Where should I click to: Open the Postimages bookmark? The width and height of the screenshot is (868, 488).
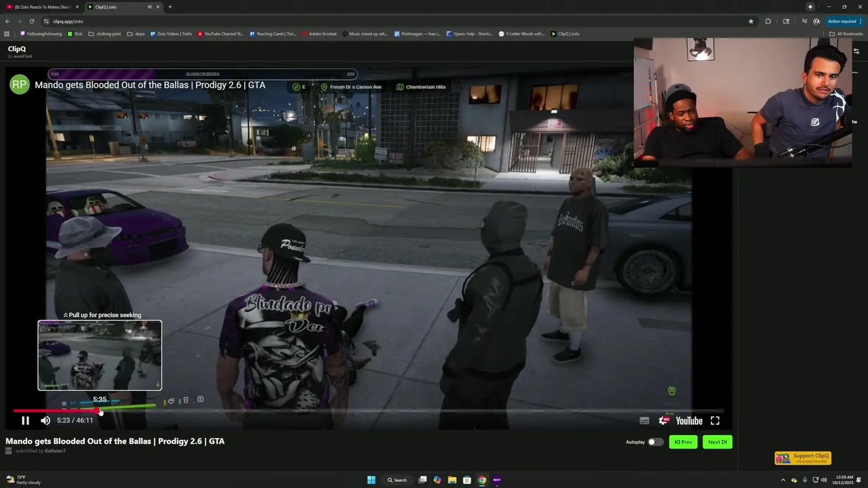pyautogui.click(x=418, y=34)
